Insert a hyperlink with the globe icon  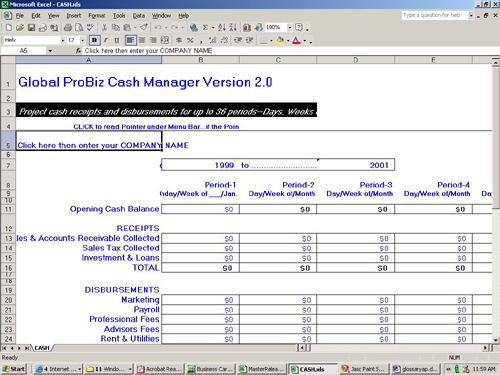194,28
